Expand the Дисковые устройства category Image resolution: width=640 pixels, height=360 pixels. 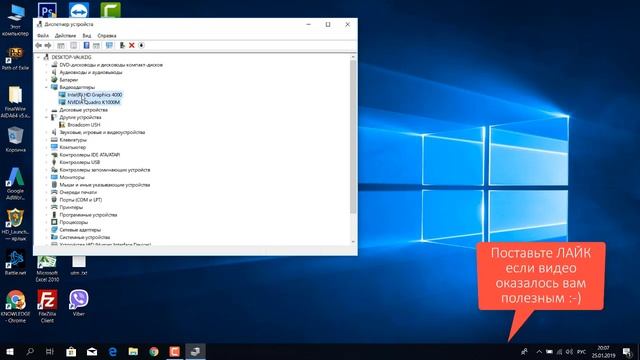pos(47,110)
